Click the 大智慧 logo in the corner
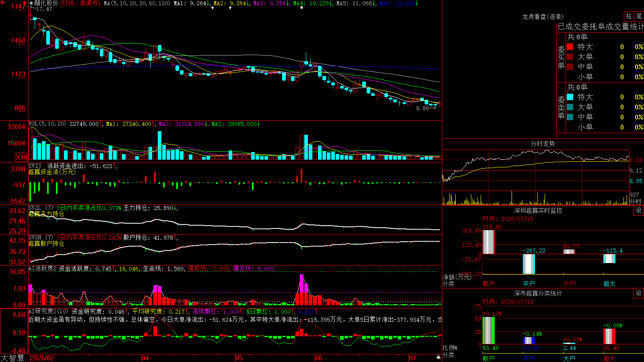 [x=12, y=358]
